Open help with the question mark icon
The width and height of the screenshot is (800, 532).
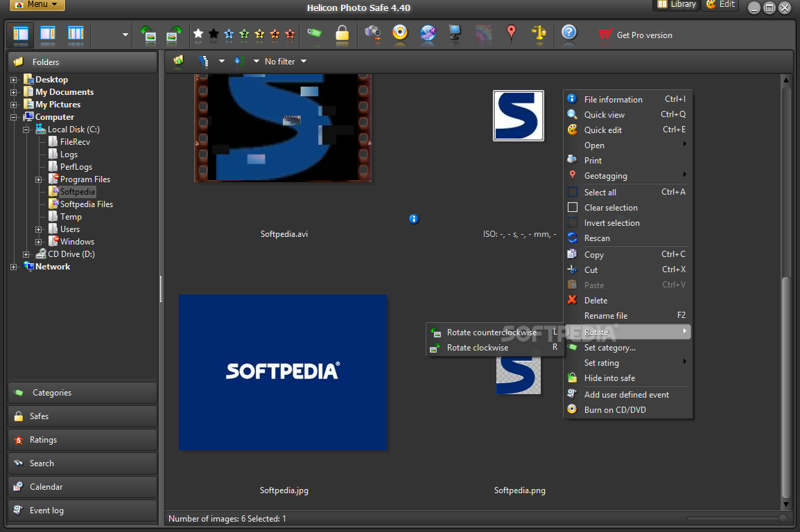coord(569,33)
